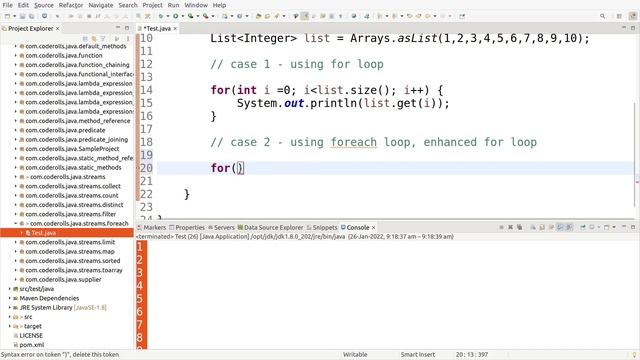Place cursor on line 20 for( statement
This screenshot has width=640, height=360.
227,168
